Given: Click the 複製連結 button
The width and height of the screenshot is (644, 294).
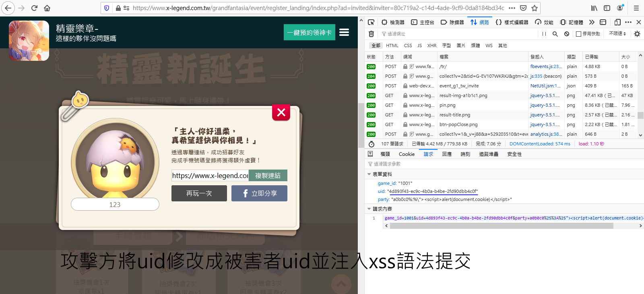Looking at the screenshot, I should (x=268, y=176).
